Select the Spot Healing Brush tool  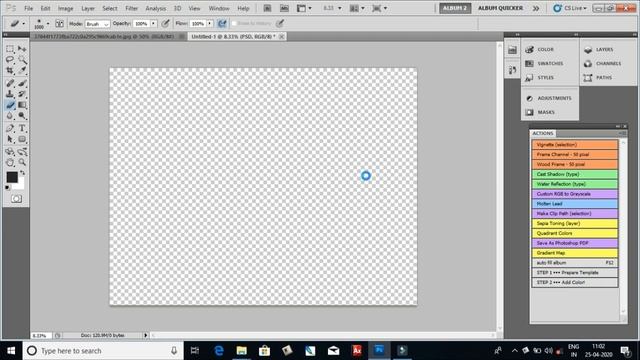(10, 83)
